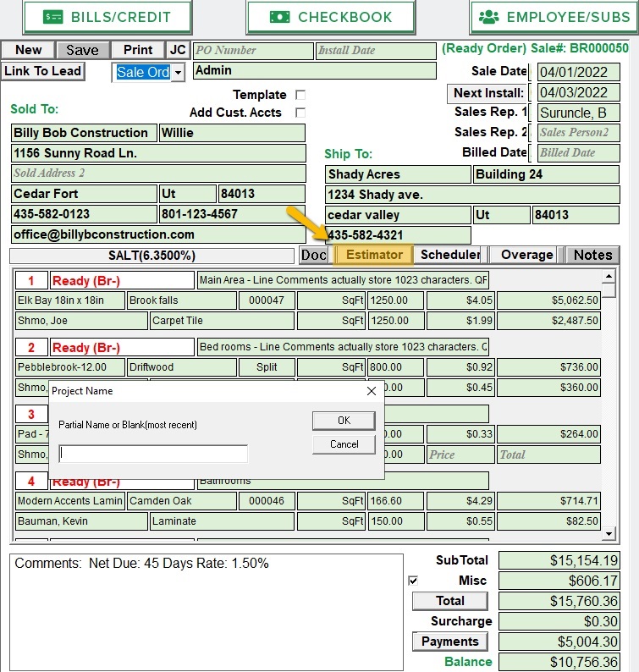
Task: Click Sales Rep. 1 field Suruncle, B
Action: click(578, 113)
